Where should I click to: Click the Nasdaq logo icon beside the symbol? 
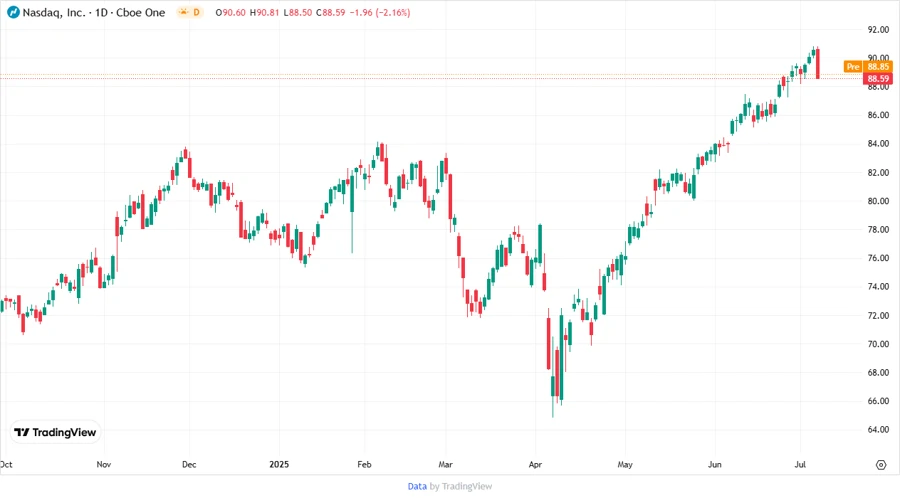point(13,12)
